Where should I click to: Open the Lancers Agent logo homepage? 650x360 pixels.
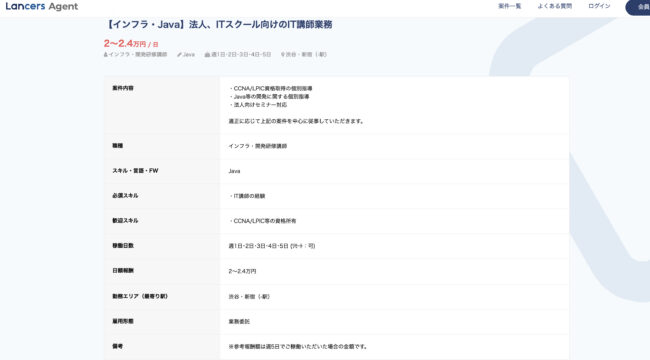point(41,6)
